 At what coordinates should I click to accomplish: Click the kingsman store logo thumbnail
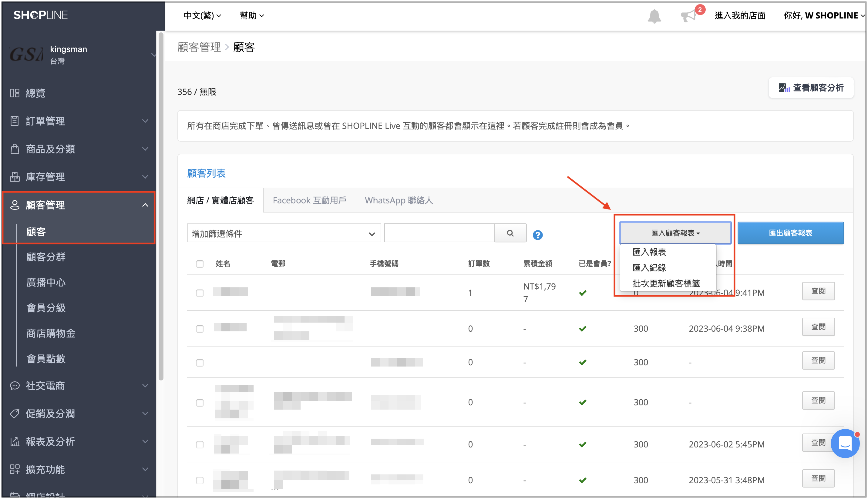click(x=26, y=54)
